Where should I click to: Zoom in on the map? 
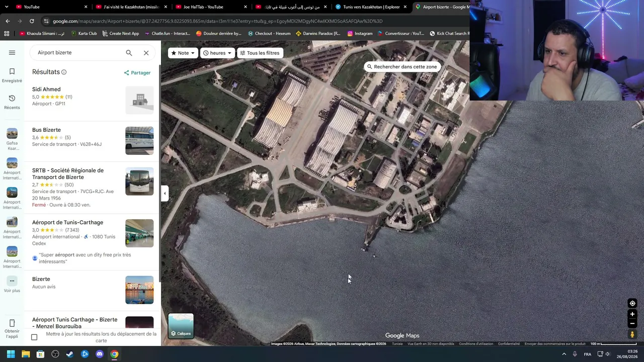(632, 314)
